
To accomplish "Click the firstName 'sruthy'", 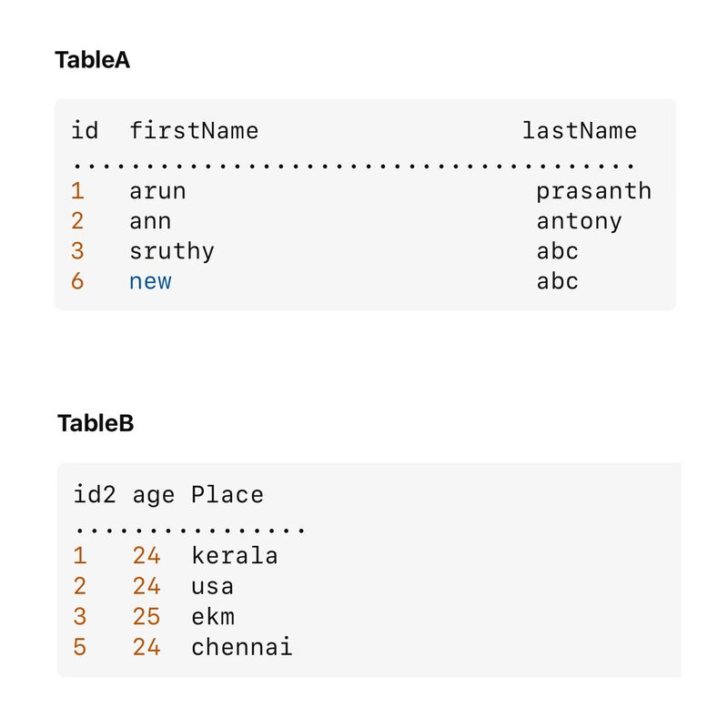I will (x=172, y=252).
